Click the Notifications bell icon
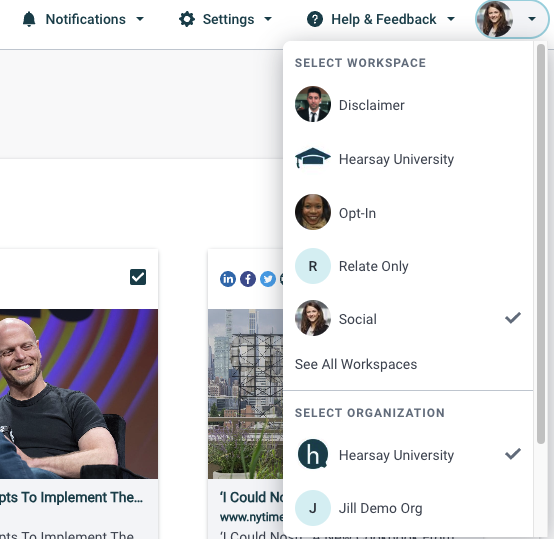Image resolution: width=554 pixels, height=539 pixels. coord(29,19)
